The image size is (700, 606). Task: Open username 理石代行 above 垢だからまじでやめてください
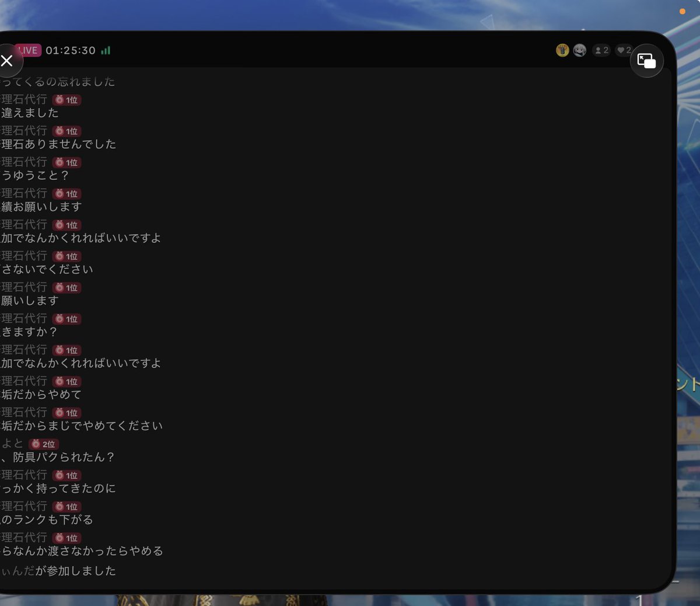[x=24, y=412]
